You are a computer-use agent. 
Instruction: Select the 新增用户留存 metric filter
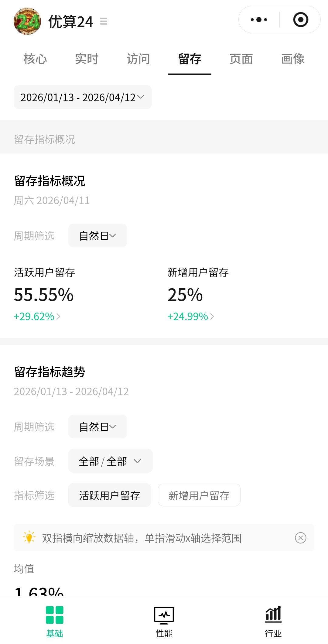199,495
